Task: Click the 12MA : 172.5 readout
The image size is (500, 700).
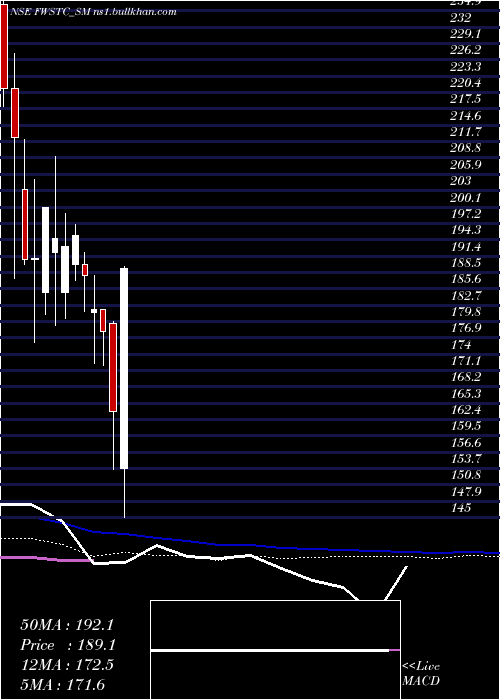Action: click(x=67, y=665)
